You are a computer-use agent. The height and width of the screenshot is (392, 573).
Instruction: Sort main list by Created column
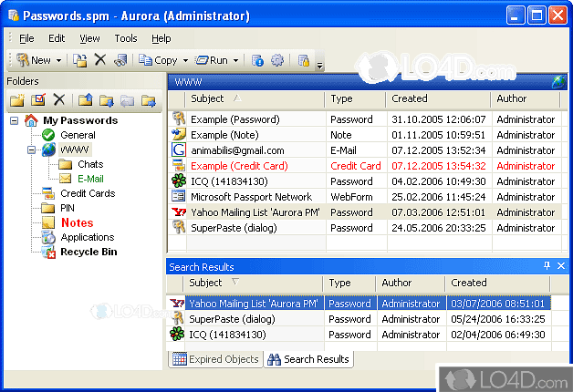point(438,99)
